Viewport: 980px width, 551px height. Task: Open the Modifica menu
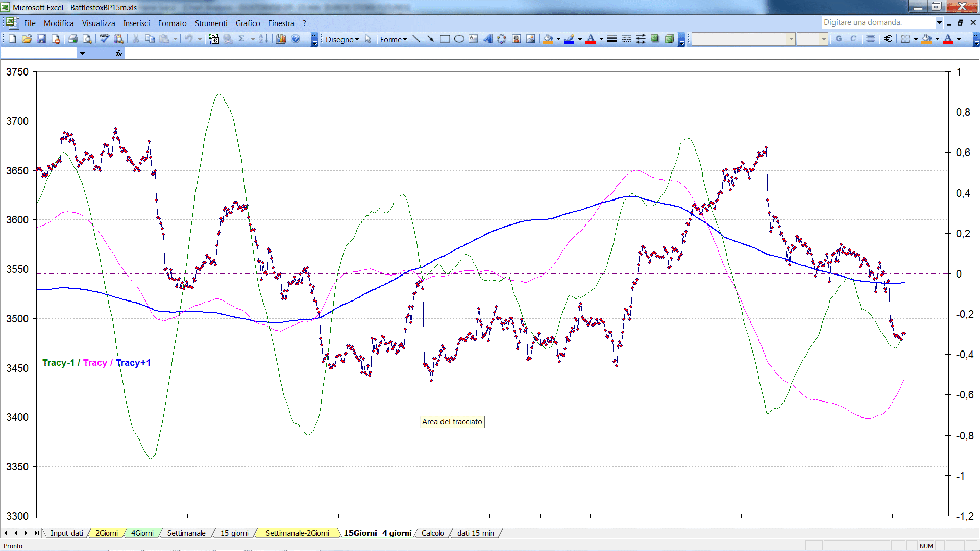coord(59,23)
